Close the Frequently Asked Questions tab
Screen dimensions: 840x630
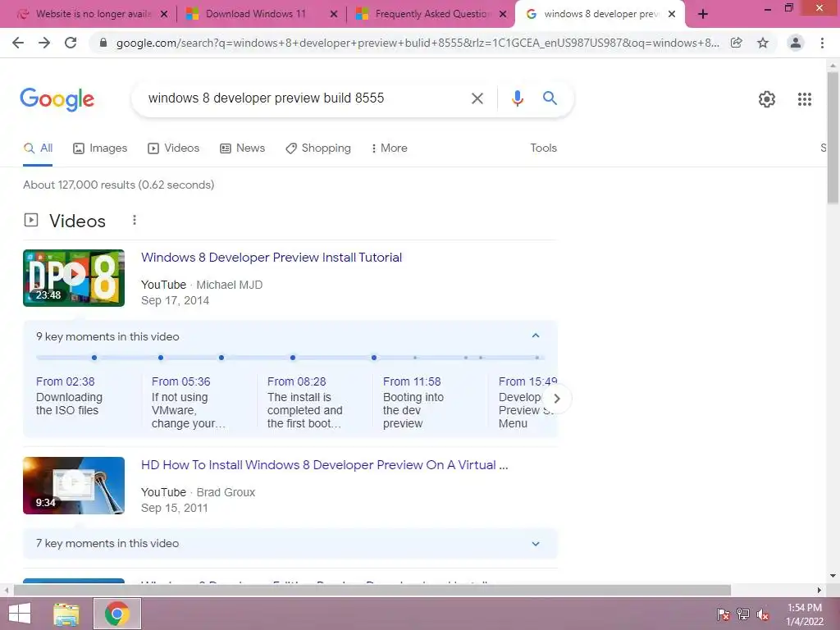coord(503,14)
